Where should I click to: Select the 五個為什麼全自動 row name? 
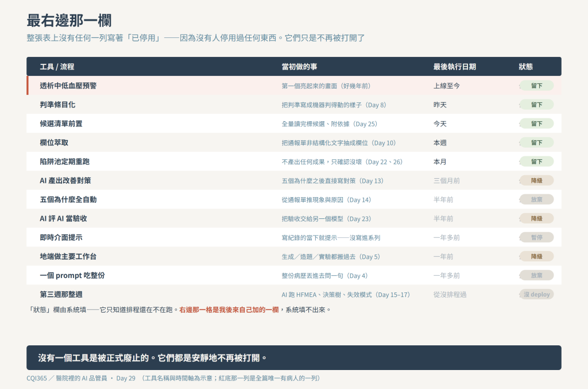68,199
